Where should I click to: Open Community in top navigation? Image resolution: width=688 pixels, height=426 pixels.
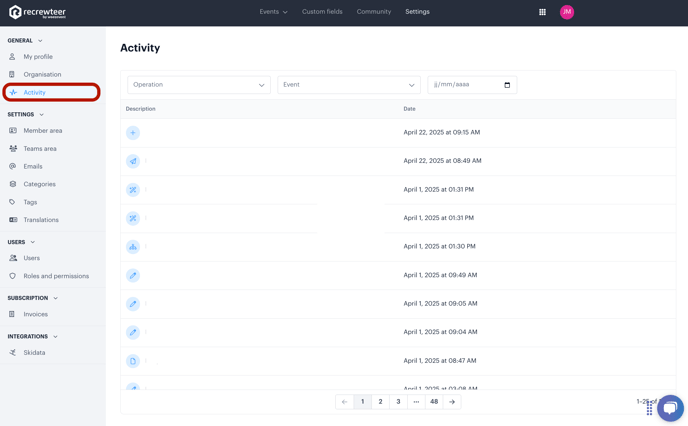click(x=374, y=12)
